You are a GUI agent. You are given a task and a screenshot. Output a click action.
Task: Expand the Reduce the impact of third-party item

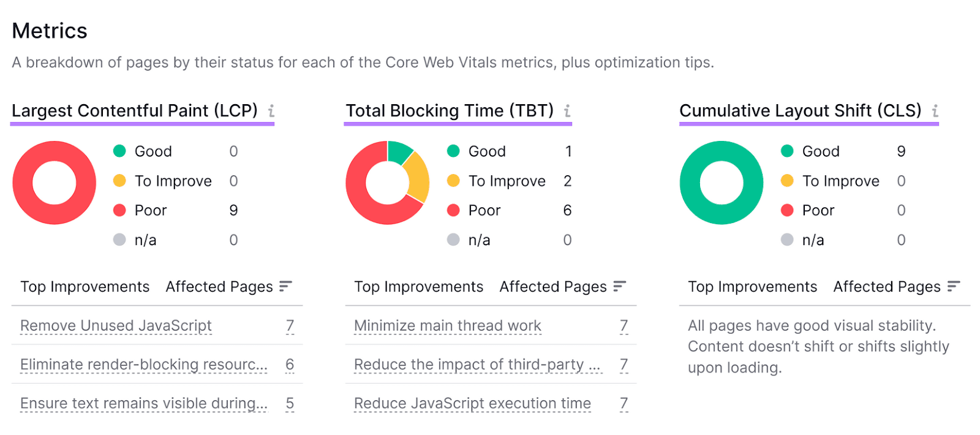(x=476, y=365)
